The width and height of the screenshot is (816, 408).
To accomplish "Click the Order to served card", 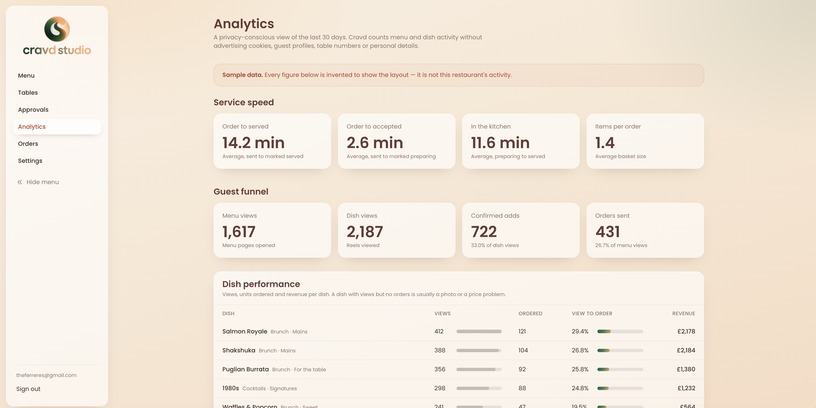I will (272, 141).
